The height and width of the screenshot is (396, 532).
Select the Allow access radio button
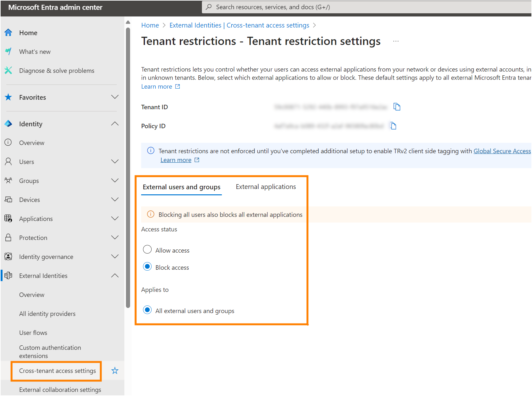(147, 249)
